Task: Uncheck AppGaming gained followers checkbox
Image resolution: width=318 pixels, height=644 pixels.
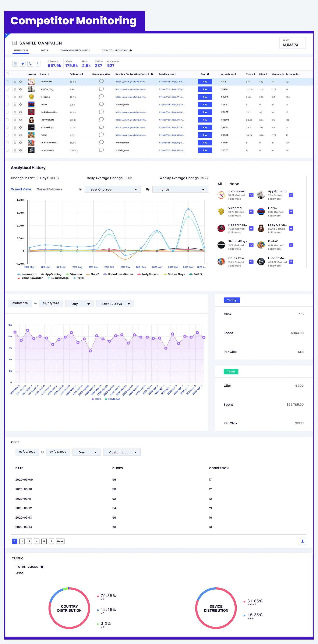Action: point(291,195)
